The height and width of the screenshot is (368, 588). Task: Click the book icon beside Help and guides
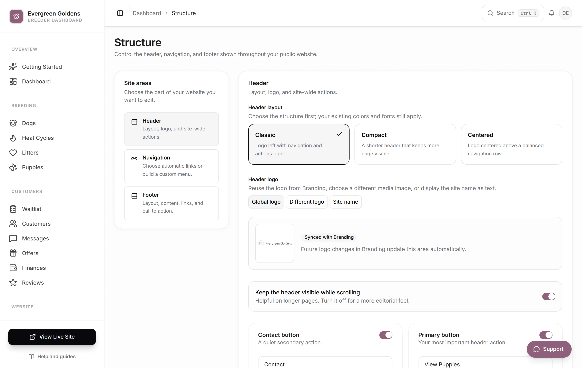tap(31, 356)
